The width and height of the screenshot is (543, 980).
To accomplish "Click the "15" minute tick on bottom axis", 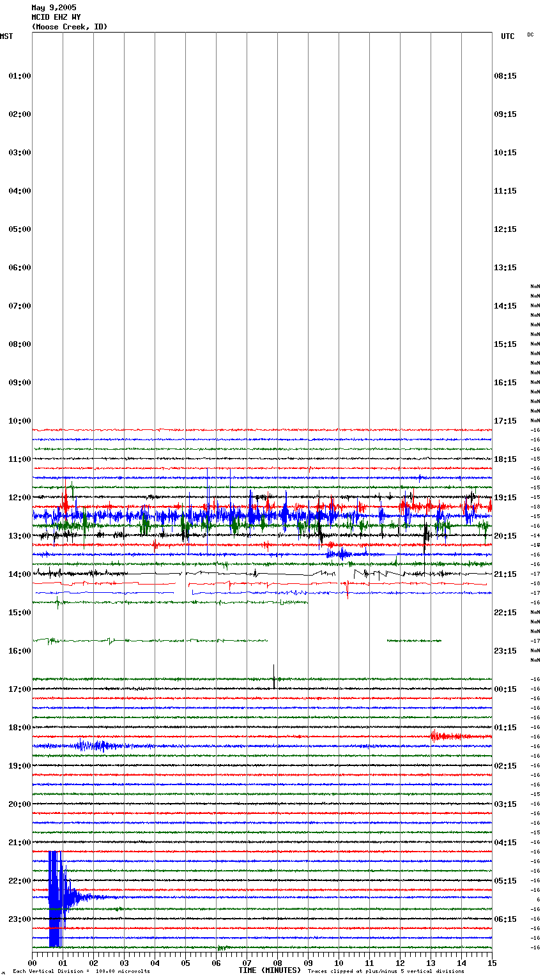I will (492, 963).
